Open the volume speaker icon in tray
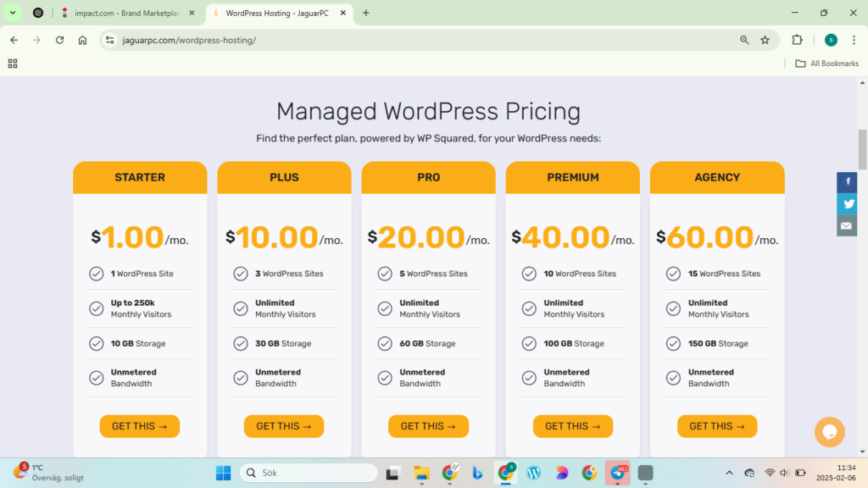868x488 pixels. click(x=784, y=473)
